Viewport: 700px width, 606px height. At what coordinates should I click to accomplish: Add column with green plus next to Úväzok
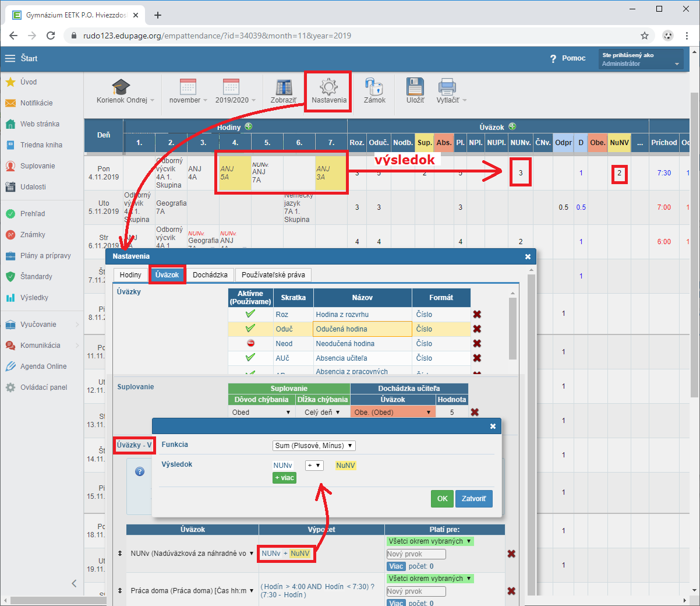[x=512, y=126]
